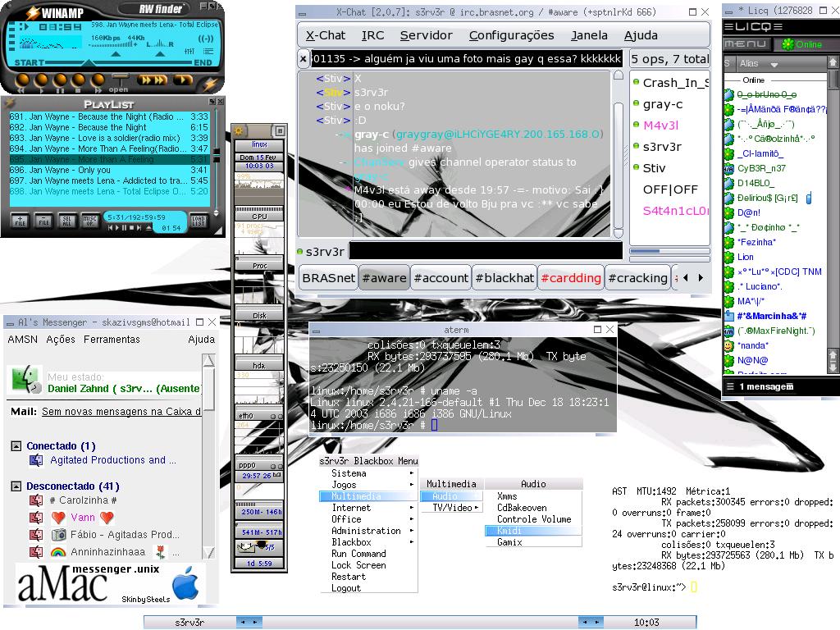
Task: Expand the Internet submenu in Blackbox Menu
Action: (x=368, y=508)
